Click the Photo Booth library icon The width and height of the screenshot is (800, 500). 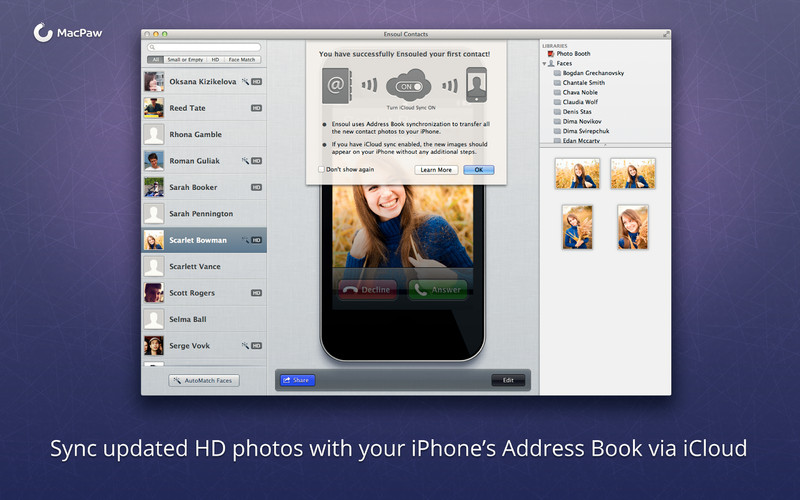point(551,54)
